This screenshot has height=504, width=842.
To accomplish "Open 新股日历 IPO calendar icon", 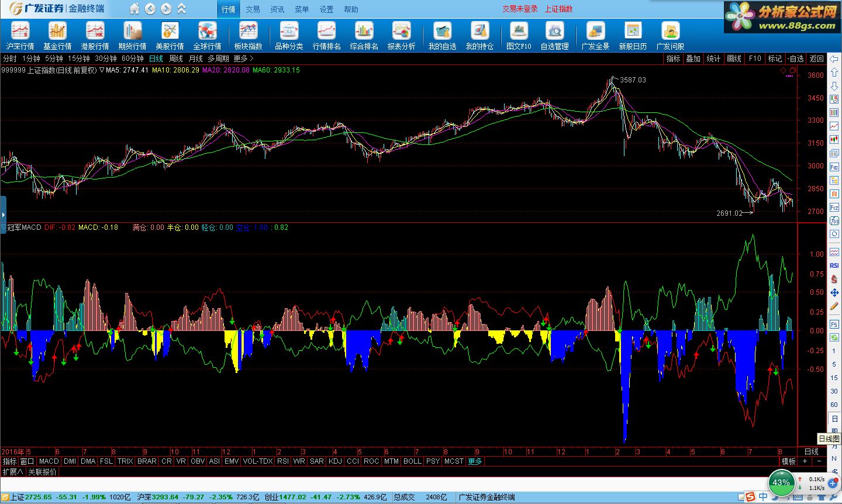I will tap(633, 36).
